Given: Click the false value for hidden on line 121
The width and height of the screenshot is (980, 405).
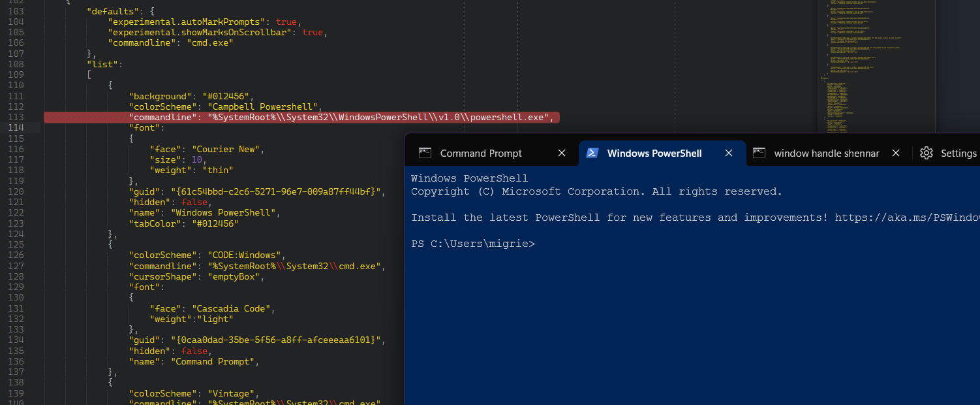Looking at the screenshot, I should (x=194, y=202).
